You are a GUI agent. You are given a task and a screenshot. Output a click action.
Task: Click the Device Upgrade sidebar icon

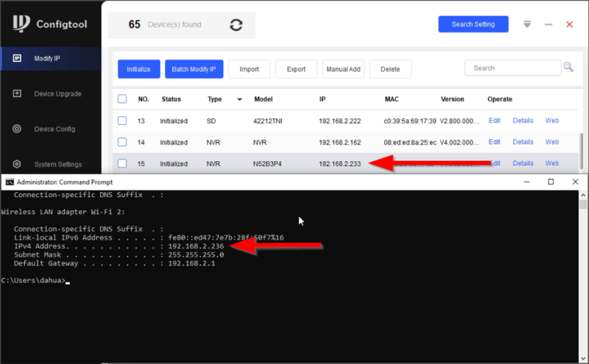(17, 93)
